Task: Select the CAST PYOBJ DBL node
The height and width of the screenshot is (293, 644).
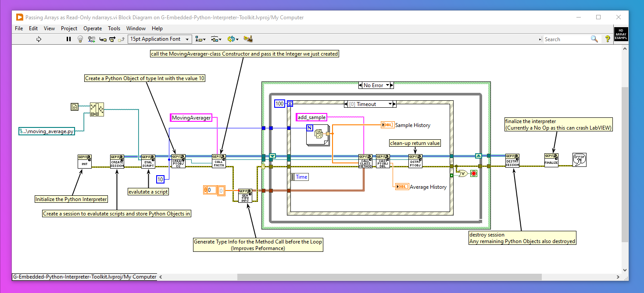Action: point(383,161)
